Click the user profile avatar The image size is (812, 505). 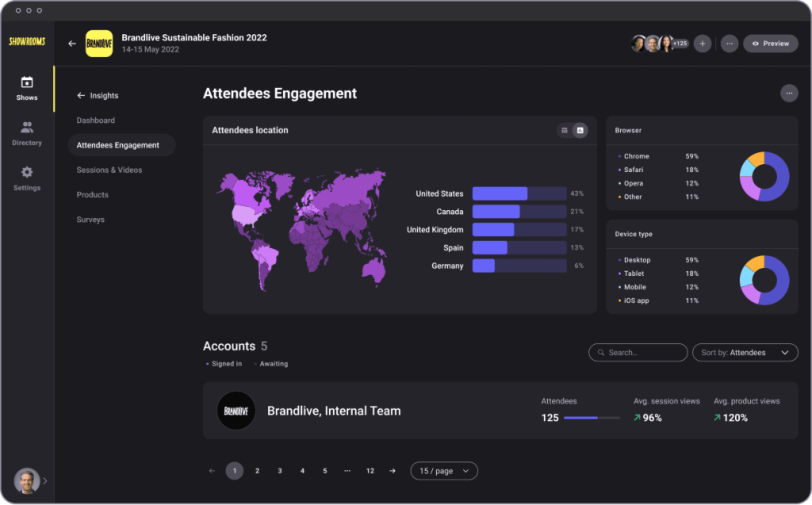[x=27, y=480]
